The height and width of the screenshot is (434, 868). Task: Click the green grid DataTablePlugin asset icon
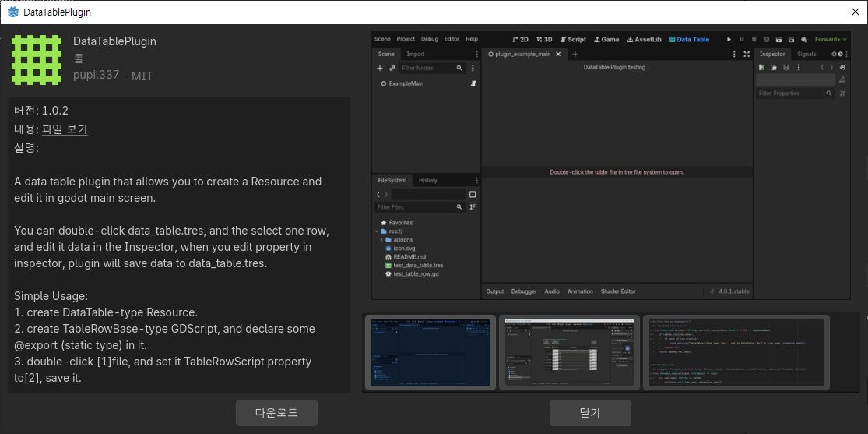point(37,60)
